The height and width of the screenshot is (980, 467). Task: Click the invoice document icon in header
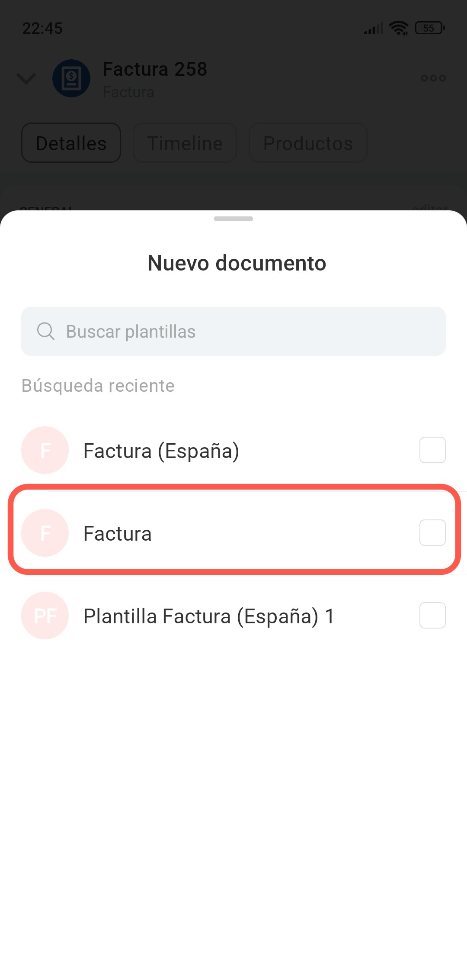point(71,78)
